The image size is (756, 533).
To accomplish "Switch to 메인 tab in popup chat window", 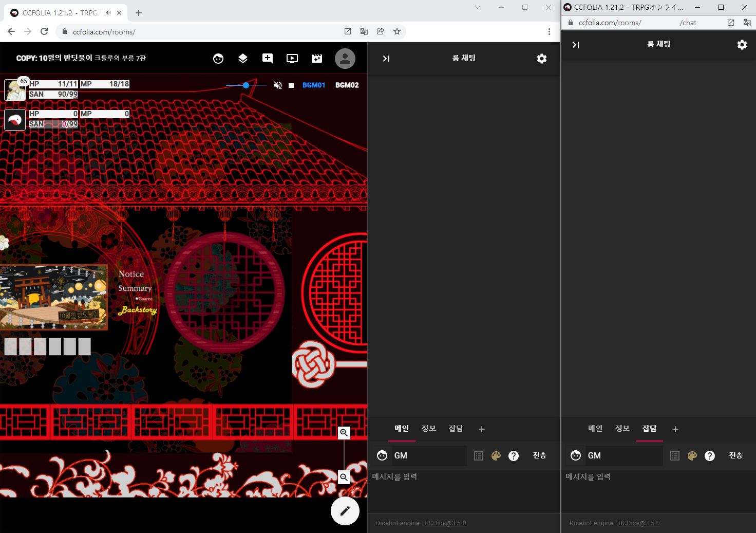I will point(595,429).
